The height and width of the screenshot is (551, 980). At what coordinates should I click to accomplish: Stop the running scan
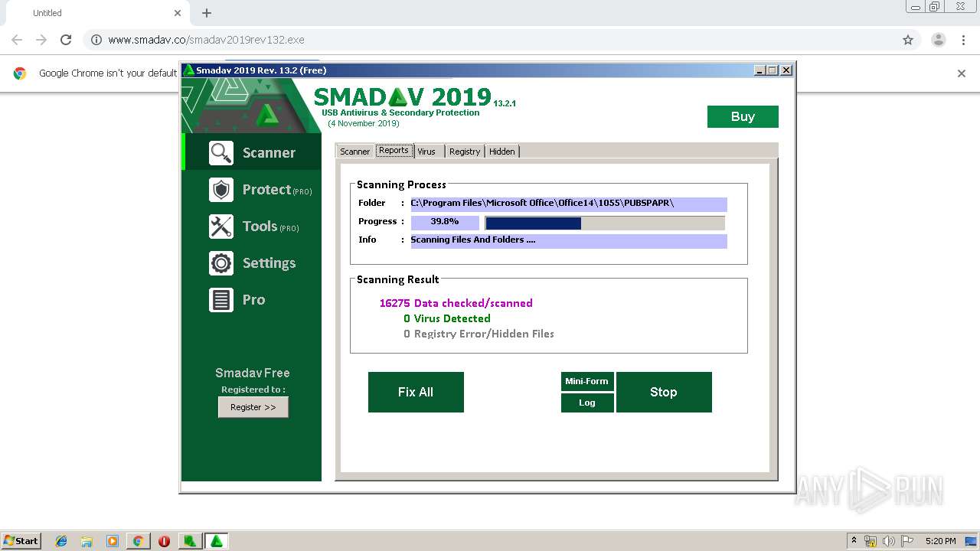tap(664, 392)
